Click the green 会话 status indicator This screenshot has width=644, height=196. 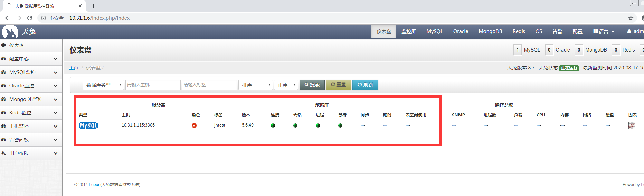tap(295, 125)
